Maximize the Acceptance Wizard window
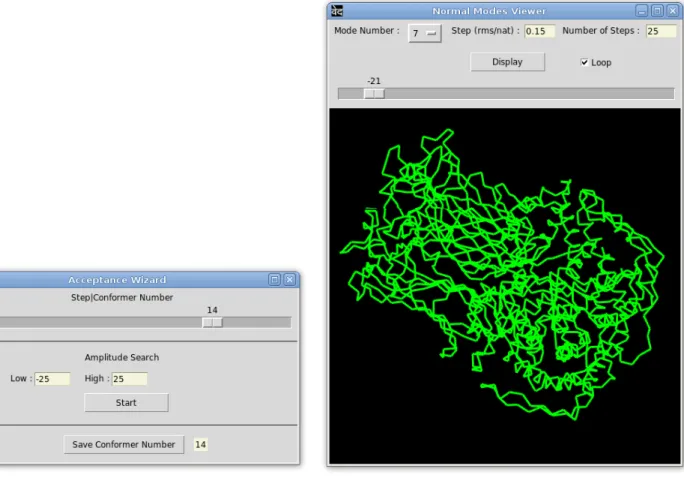 point(274,280)
